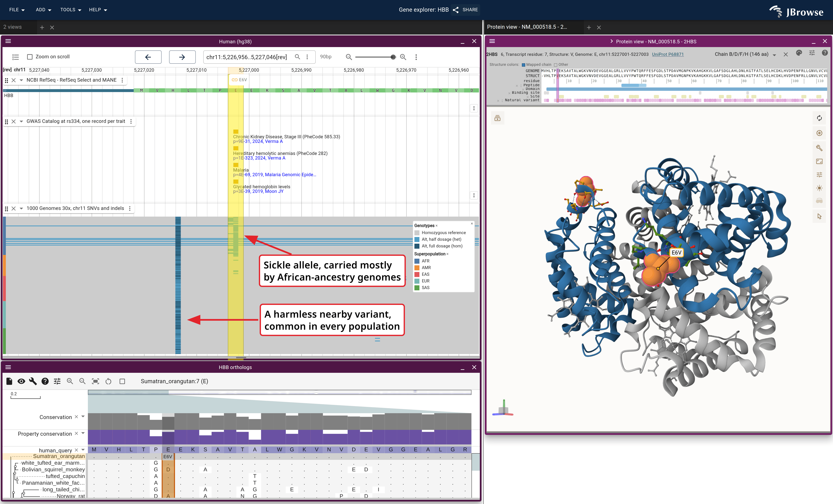Toggle the eye visibility icon in orthologs toolbar
The height and width of the screenshot is (504, 833).
click(x=21, y=381)
